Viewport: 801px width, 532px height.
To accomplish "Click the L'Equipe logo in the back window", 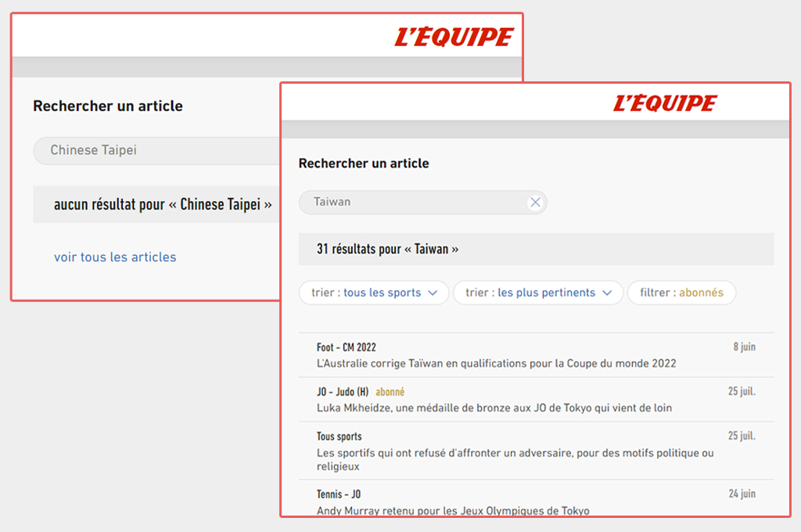I will (x=454, y=37).
